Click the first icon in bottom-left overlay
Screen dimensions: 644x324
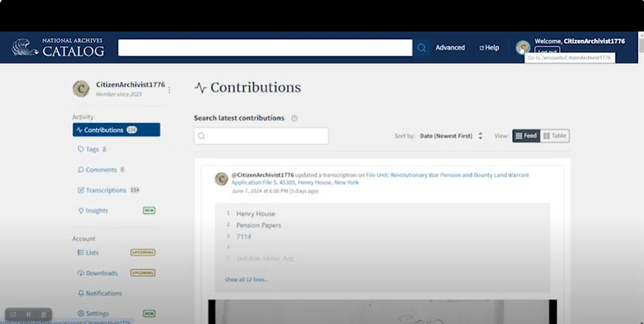click(13, 314)
